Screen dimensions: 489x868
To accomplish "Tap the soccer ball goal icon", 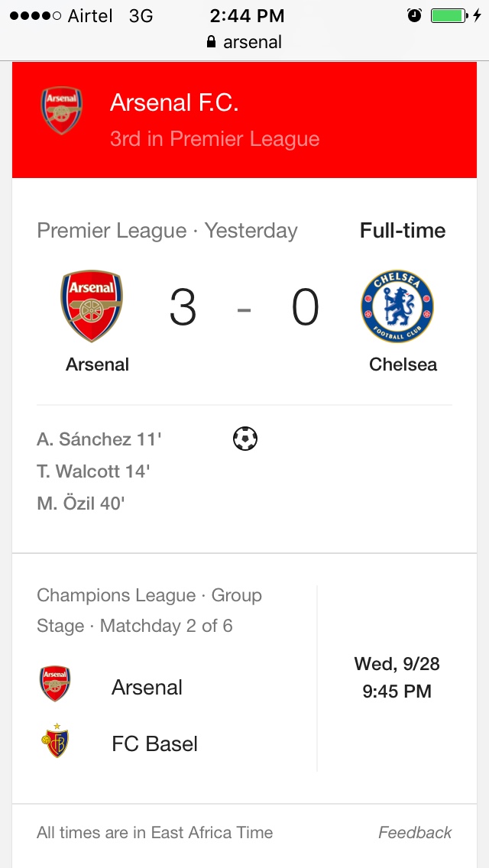I will [x=245, y=439].
